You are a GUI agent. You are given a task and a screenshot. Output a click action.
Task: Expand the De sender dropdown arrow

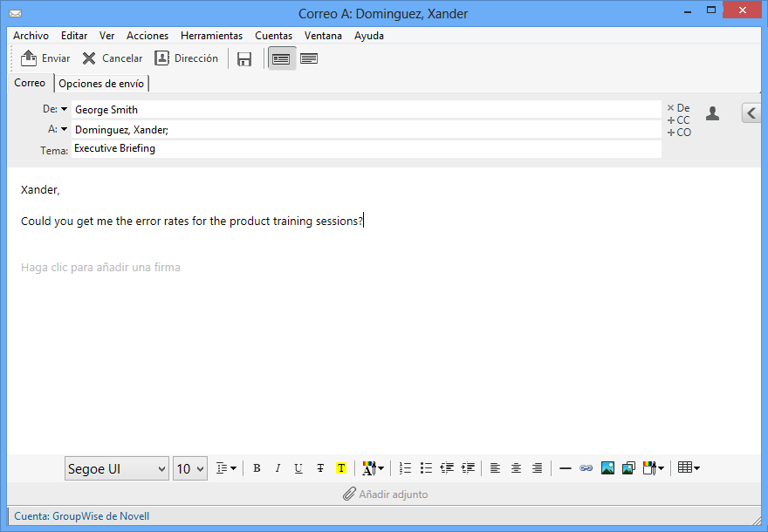point(65,109)
